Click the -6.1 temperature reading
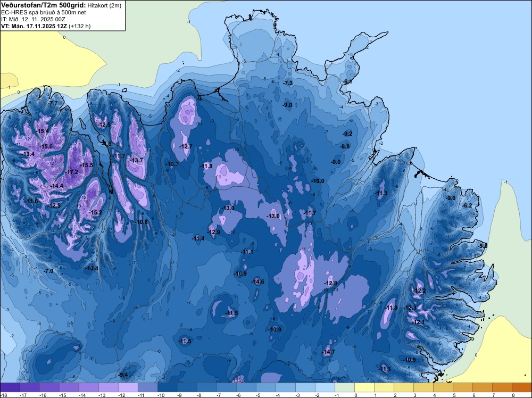Screen dimensions: 532x398 coord(347,81)
